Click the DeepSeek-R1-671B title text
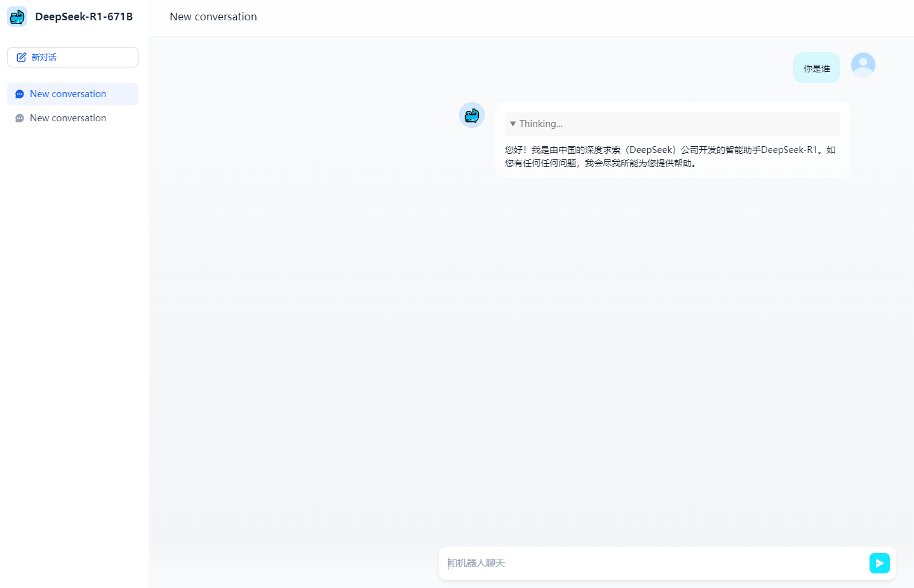The image size is (914, 588). tap(84, 17)
